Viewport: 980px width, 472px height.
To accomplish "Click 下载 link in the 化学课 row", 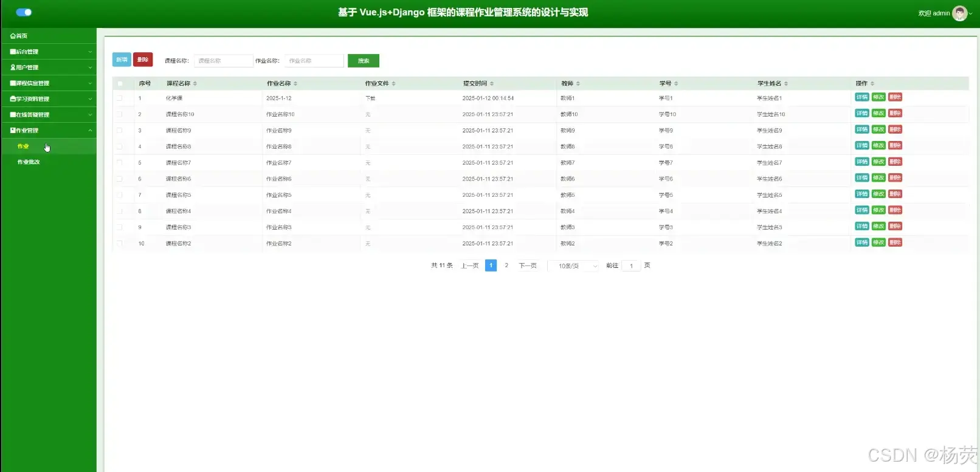I will [x=370, y=98].
